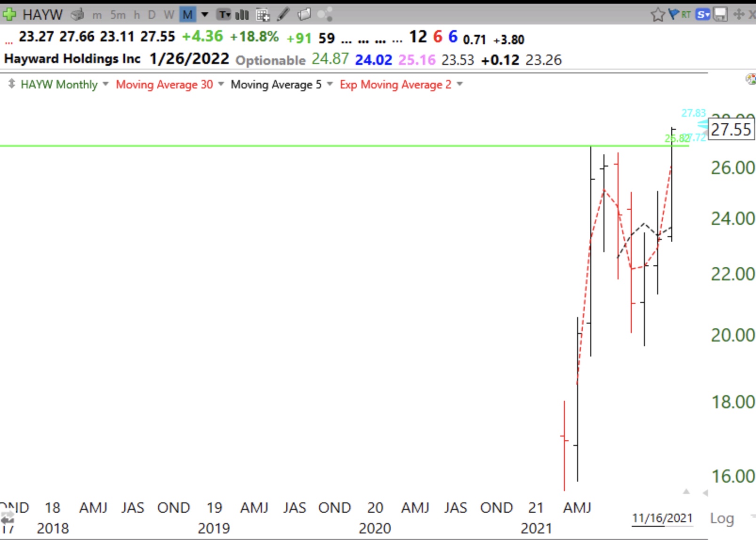Click the green plus add-symbol icon
Viewport: 756px width, 540px height.
[9, 15]
